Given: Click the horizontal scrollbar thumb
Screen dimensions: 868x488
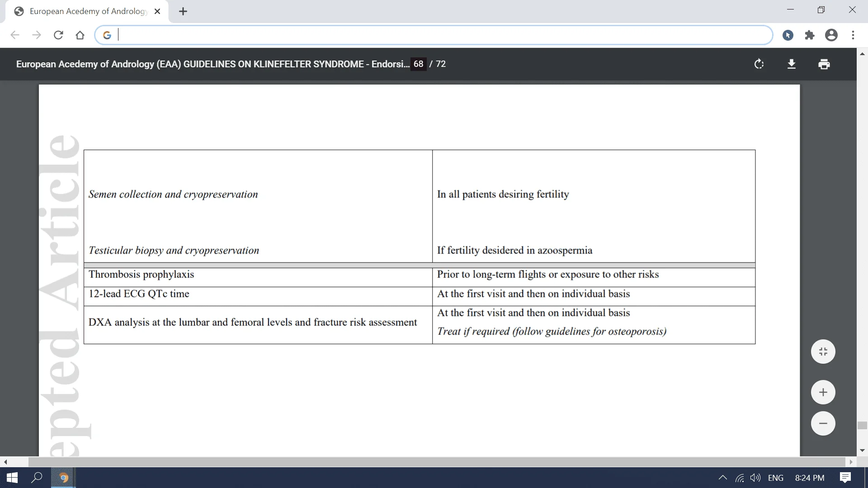Looking at the screenshot, I should click(x=436, y=462).
